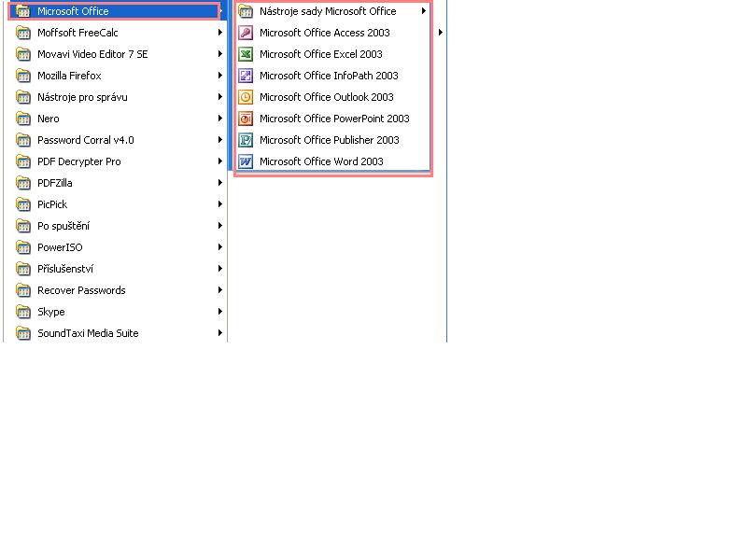
Task: Expand the SoundTaxi Media Suite submenu arrow
Action: click(x=220, y=332)
